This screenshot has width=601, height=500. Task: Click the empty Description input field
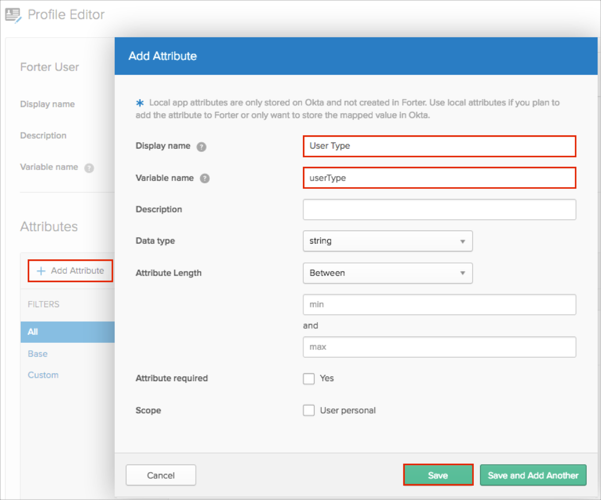click(439, 210)
